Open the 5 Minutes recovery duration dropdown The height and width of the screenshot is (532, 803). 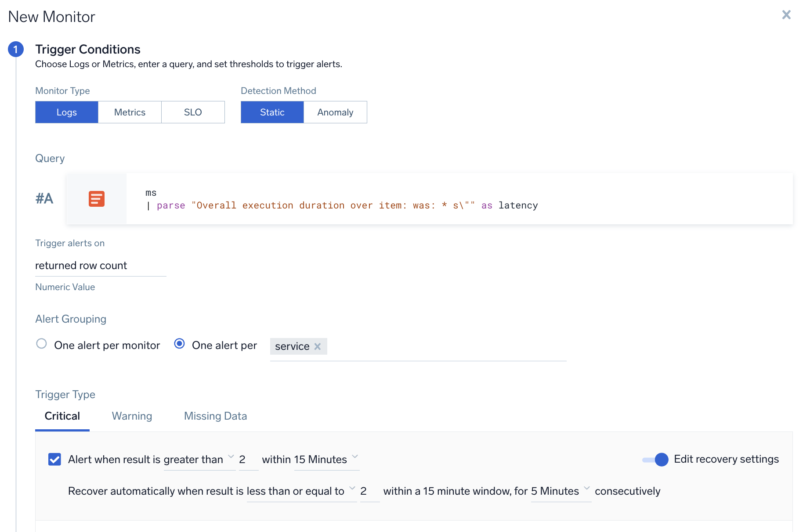pyautogui.click(x=560, y=491)
